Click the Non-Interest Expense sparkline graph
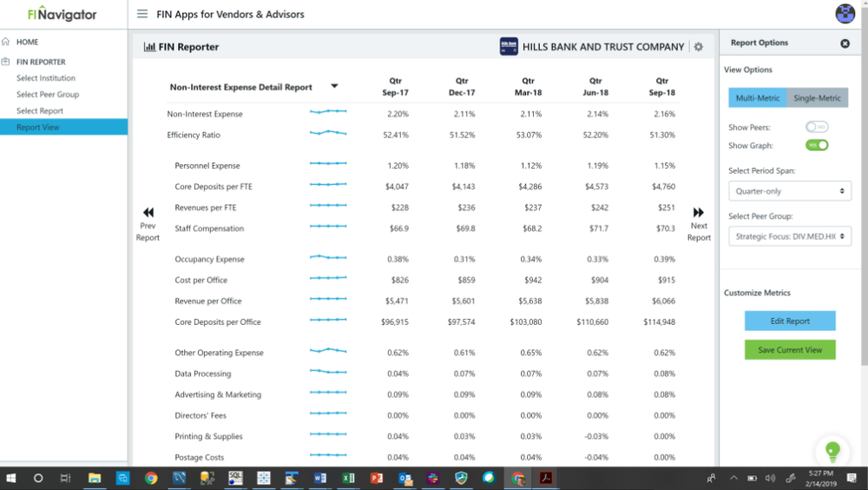The width and height of the screenshot is (868, 490). (x=328, y=112)
